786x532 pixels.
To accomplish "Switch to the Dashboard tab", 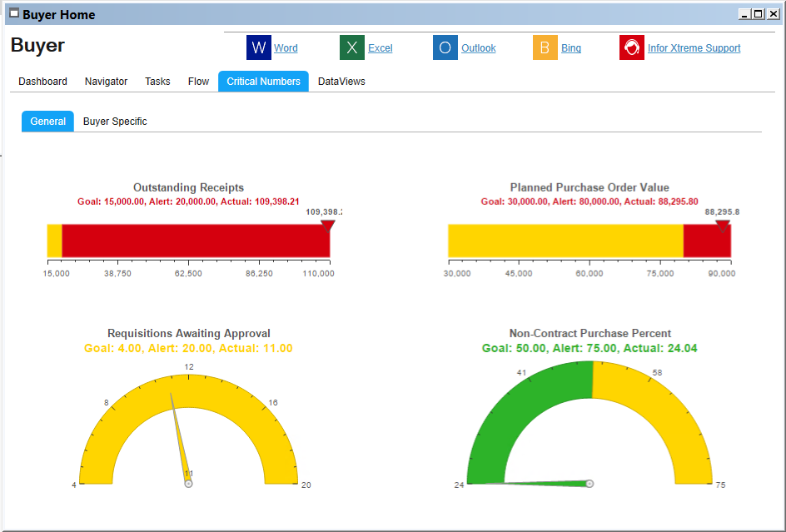I will [42, 82].
